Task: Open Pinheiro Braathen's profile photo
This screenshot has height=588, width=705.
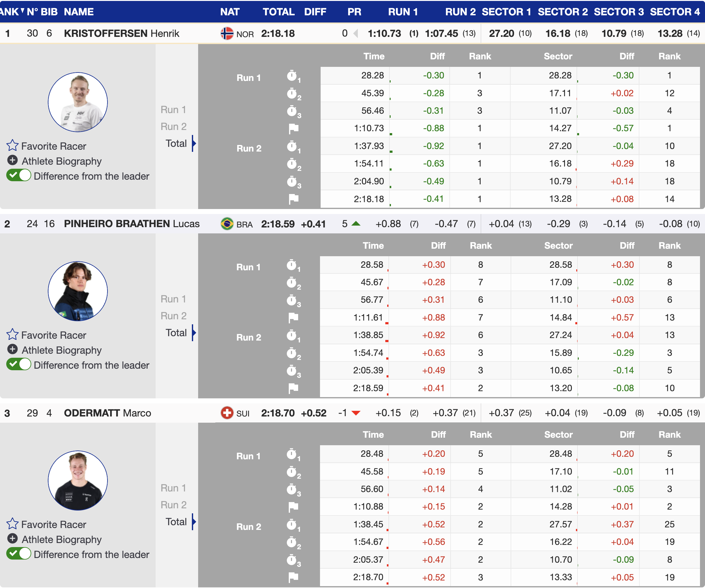Action: (77, 291)
